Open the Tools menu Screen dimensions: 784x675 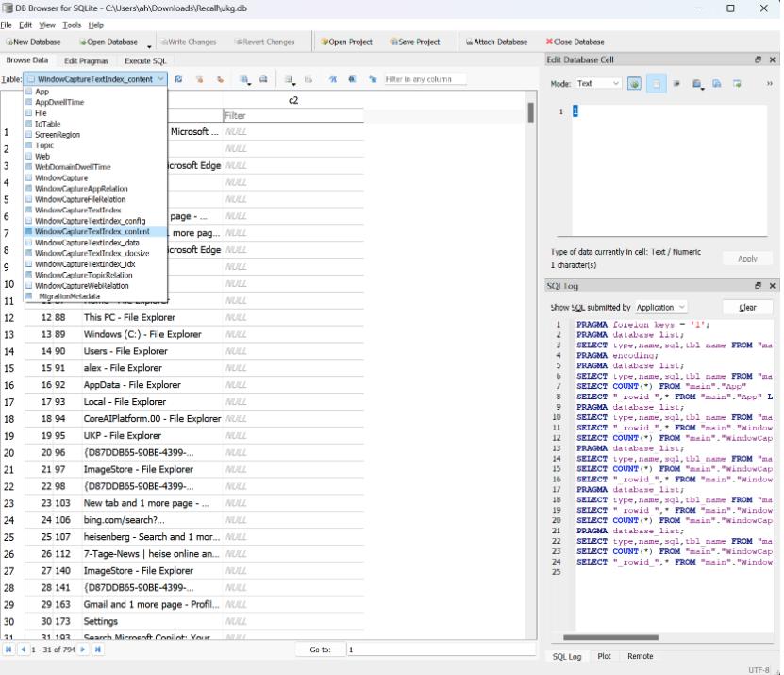click(72, 25)
